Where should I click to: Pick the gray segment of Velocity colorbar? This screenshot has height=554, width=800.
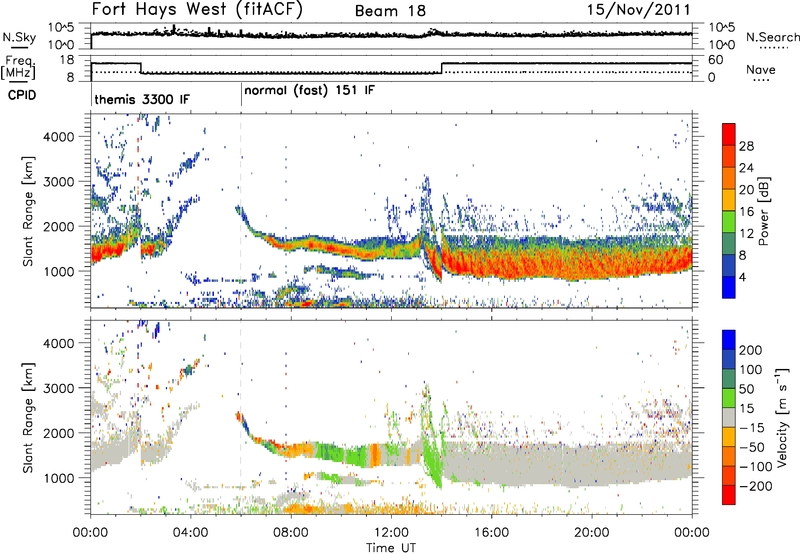pyautogui.click(x=729, y=418)
